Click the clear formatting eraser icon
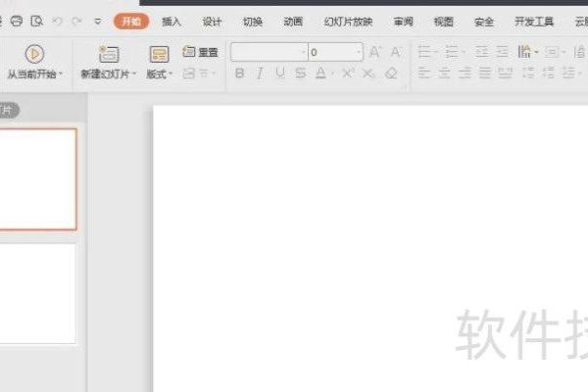 (x=391, y=73)
